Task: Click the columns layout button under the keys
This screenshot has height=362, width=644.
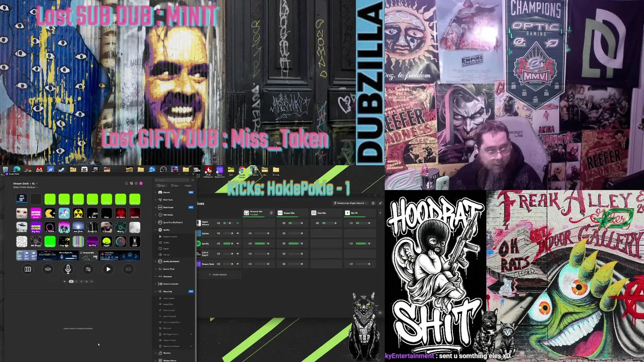Action: pyautogui.click(x=28, y=269)
